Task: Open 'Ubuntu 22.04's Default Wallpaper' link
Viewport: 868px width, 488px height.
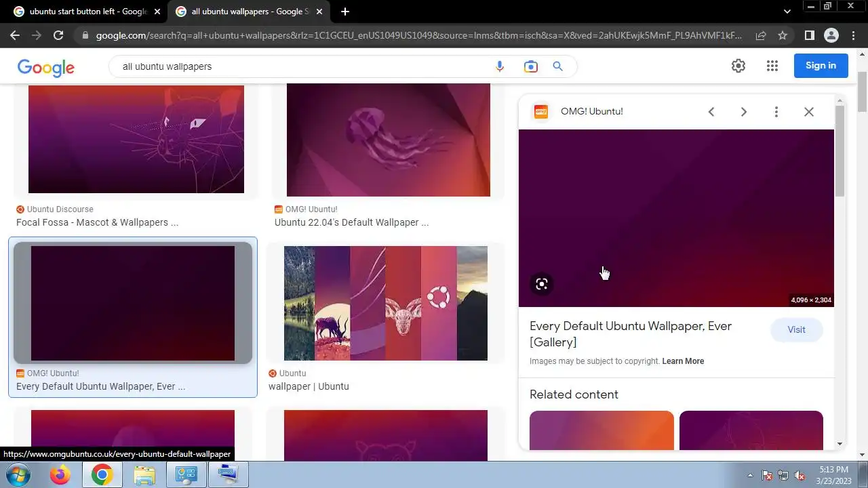Action: 351,222
